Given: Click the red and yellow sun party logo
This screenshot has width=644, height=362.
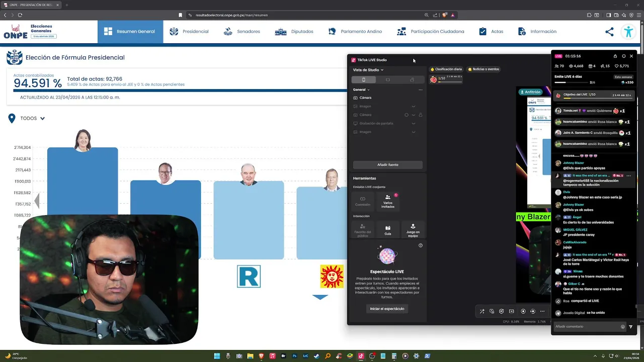Looking at the screenshot, I should coord(332,277).
